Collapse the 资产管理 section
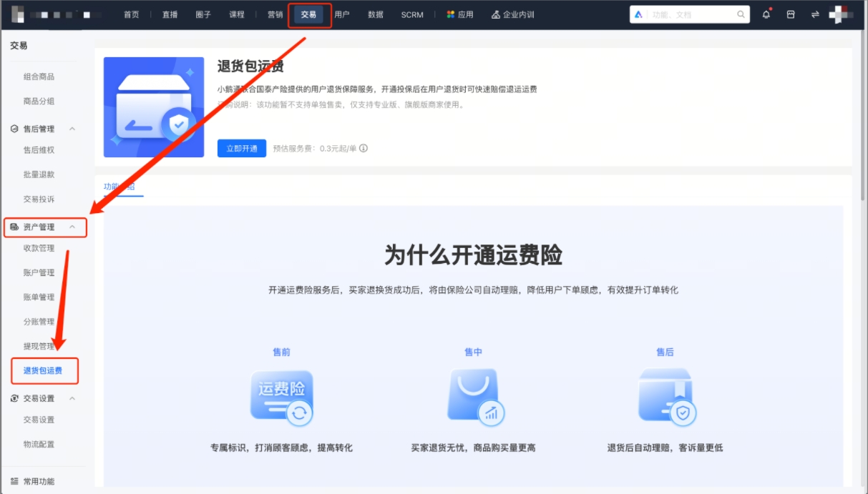868x494 pixels. [x=73, y=227]
